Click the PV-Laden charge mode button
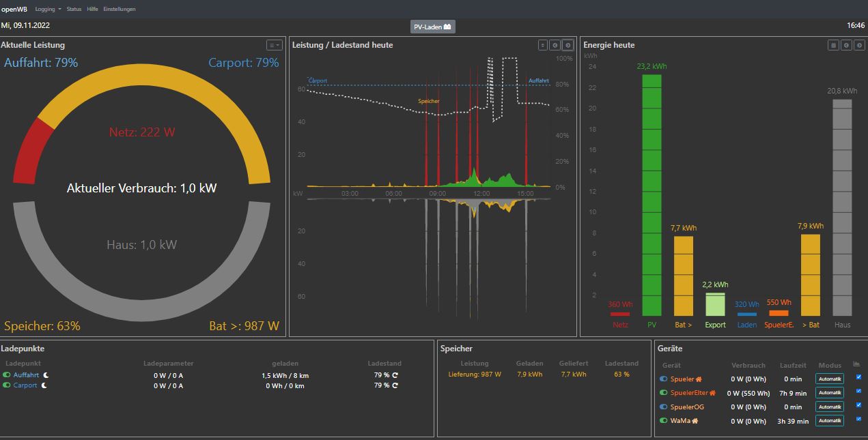868x440 pixels. coord(432,27)
